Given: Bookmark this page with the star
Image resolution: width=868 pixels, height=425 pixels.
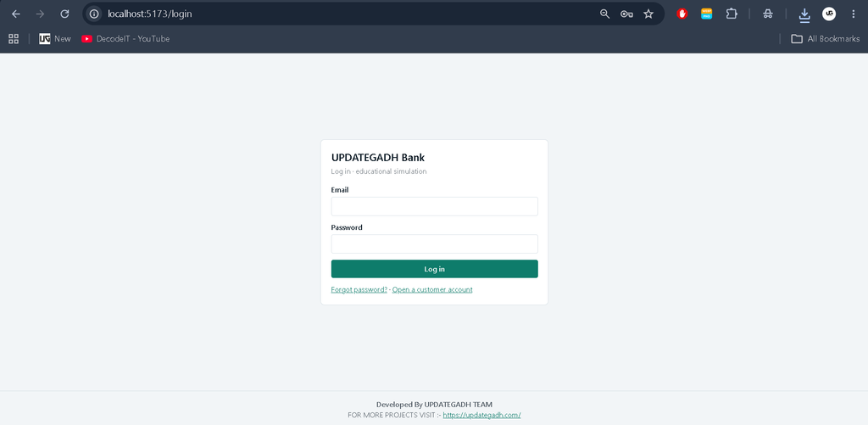Looking at the screenshot, I should pos(648,14).
